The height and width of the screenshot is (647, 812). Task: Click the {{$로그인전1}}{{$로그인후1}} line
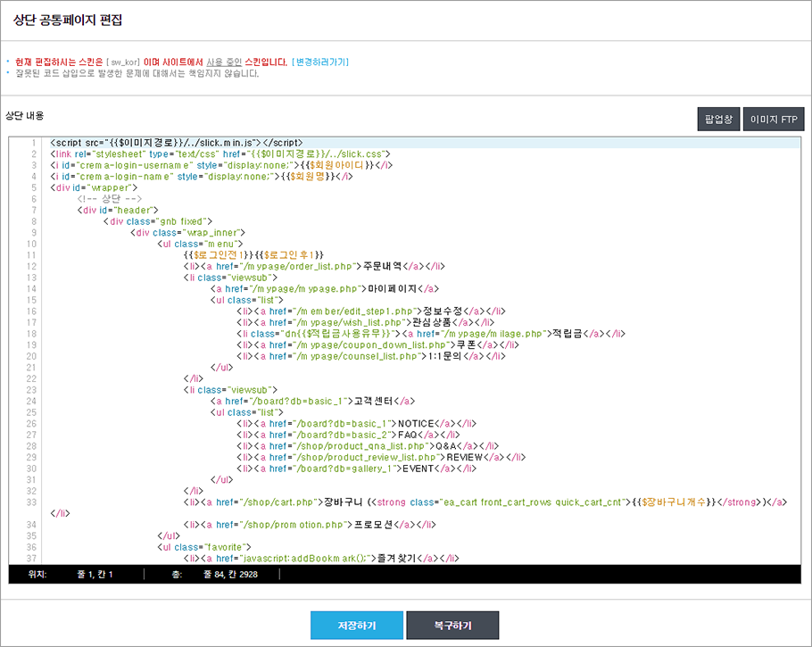253,255
